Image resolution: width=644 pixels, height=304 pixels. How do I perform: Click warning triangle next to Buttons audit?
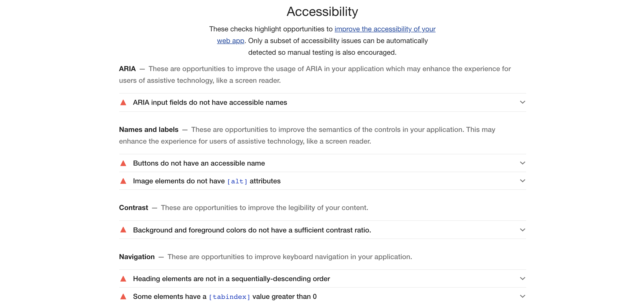pos(123,163)
